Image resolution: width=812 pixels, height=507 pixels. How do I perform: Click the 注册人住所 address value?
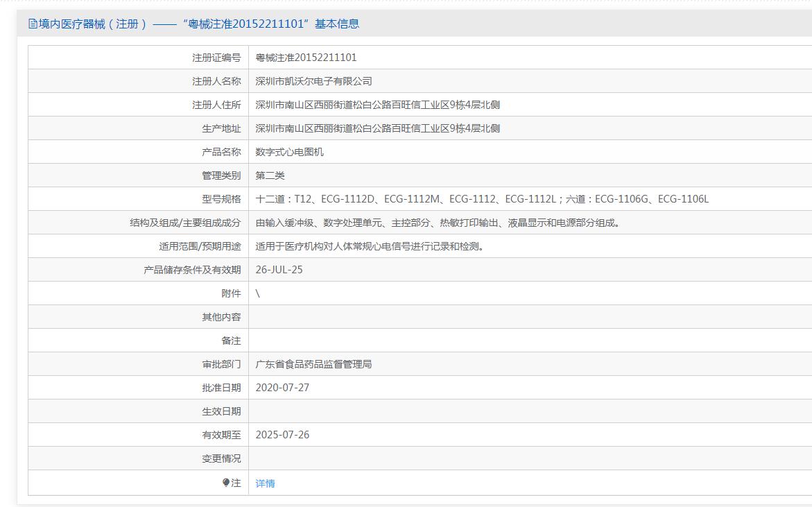pos(377,105)
